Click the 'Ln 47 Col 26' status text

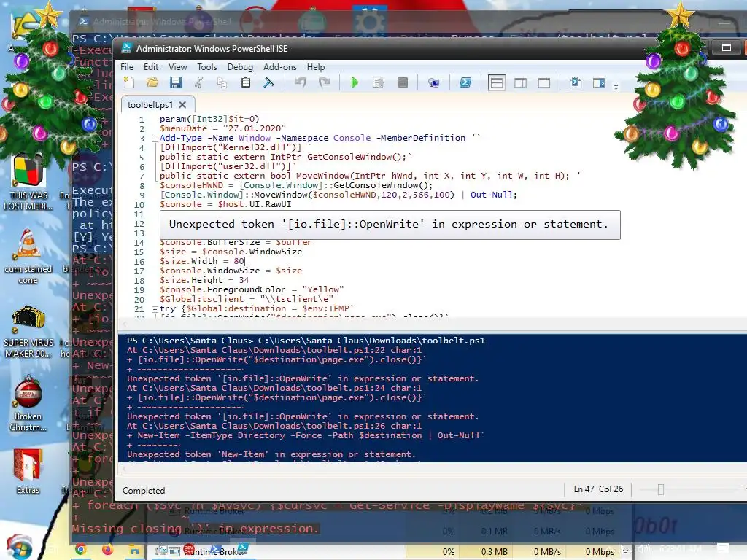point(598,489)
